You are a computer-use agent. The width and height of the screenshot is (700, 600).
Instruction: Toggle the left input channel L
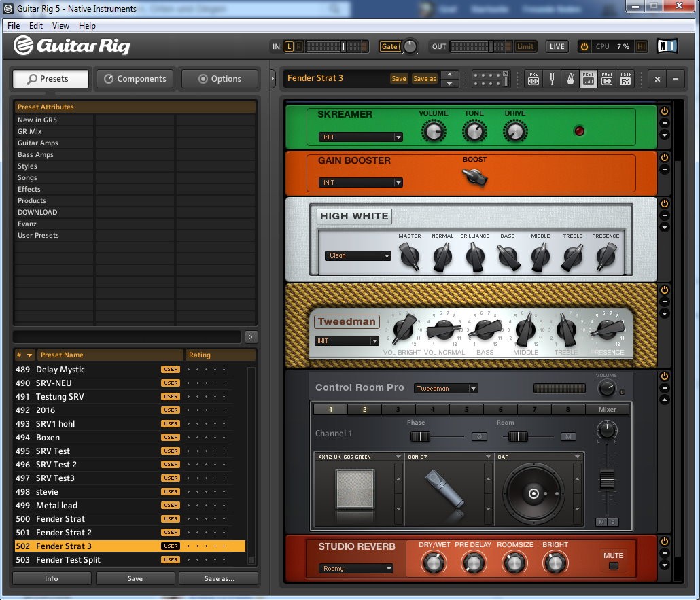point(289,46)
